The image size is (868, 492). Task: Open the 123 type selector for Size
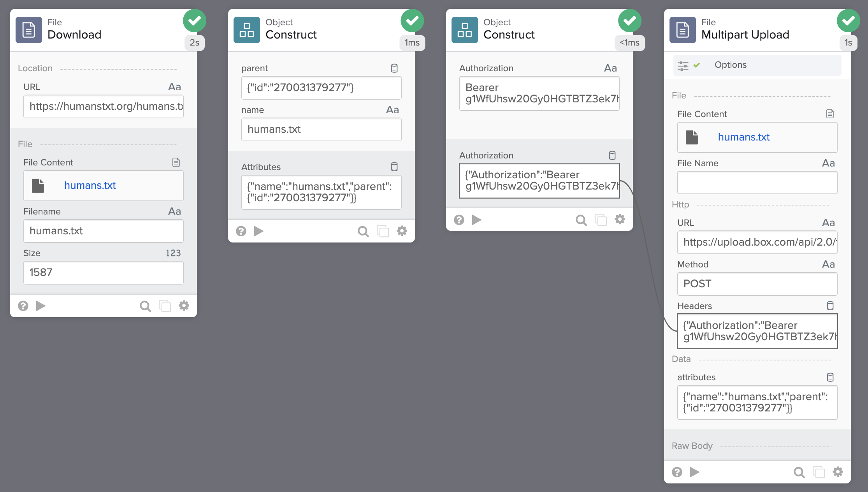click(x=173, y=253)
